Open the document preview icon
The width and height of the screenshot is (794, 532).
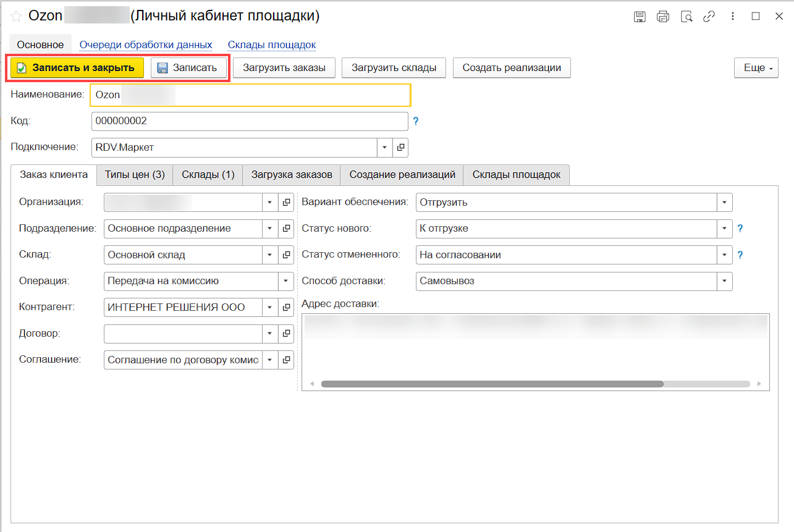click(686, 17)
